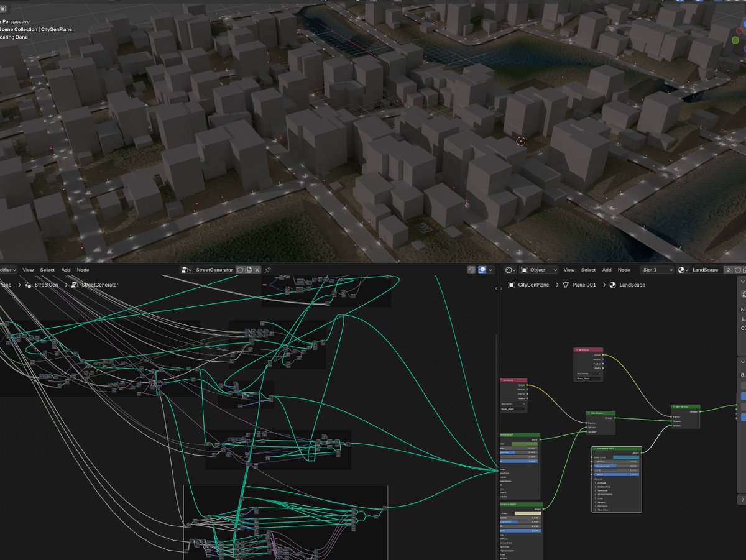Toggle fake user shield for StreetGenerator
The width and height of the screenshot is (746, 560).
pos(239,270)
